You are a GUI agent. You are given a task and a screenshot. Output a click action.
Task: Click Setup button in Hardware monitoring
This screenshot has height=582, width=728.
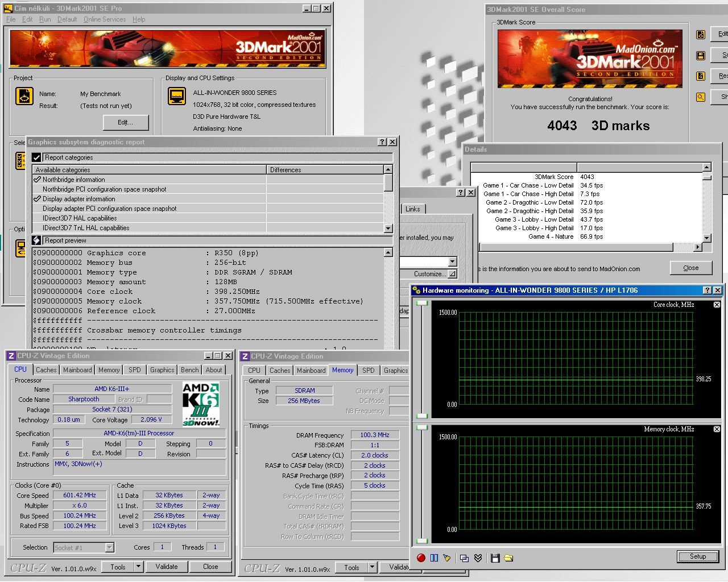pyautogui.click(x=698, y=556)
